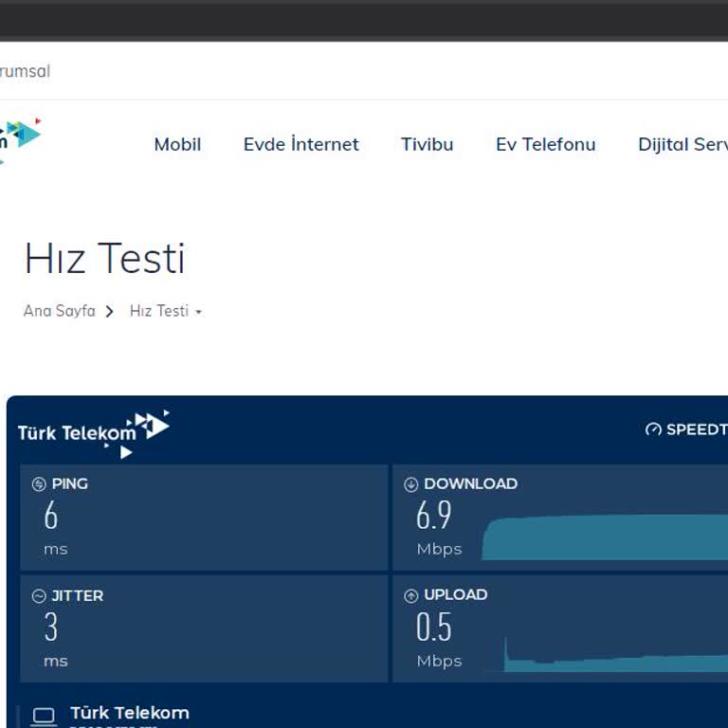Image resolution: width=728 pixels, height=728 pixels.
Task: Click the chevron arrow after Ana Sayfa
Action: [x=110, y=311]
